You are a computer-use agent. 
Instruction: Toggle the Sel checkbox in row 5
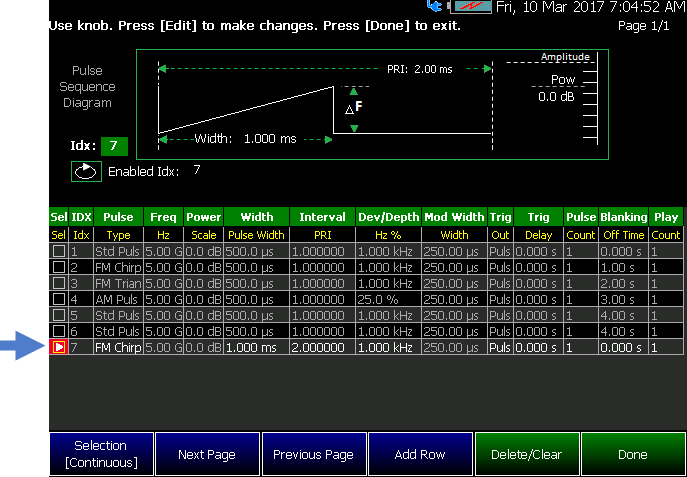[x=59, y=315]
